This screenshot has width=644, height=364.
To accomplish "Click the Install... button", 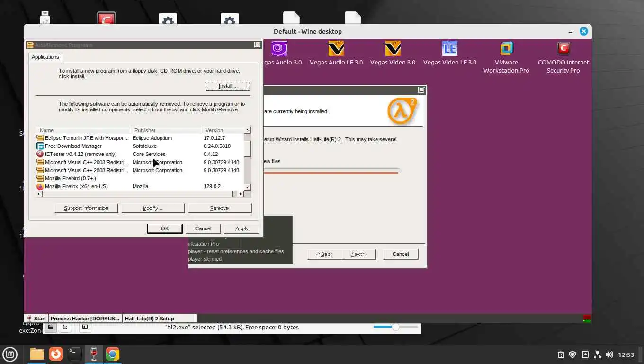I will pyautogui.click(x=228, y=86).
